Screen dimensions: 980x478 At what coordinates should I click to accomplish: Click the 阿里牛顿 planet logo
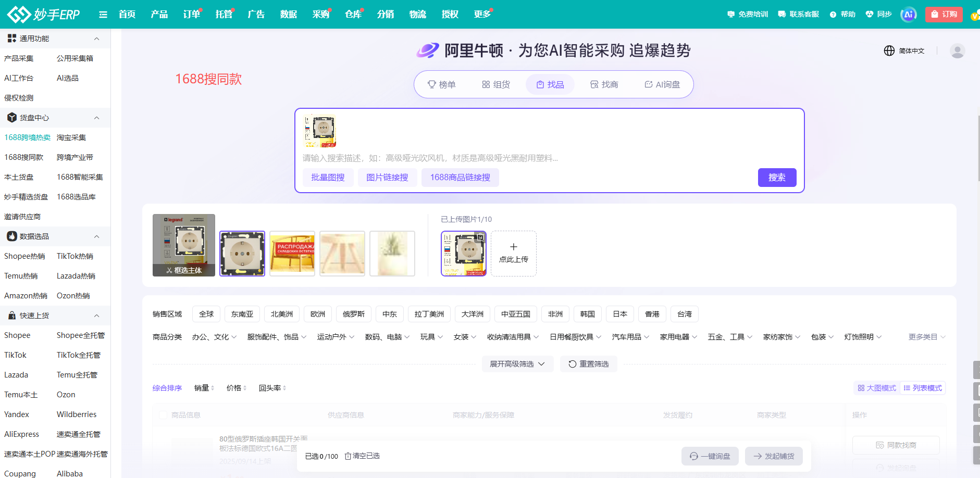coord(428,51)
